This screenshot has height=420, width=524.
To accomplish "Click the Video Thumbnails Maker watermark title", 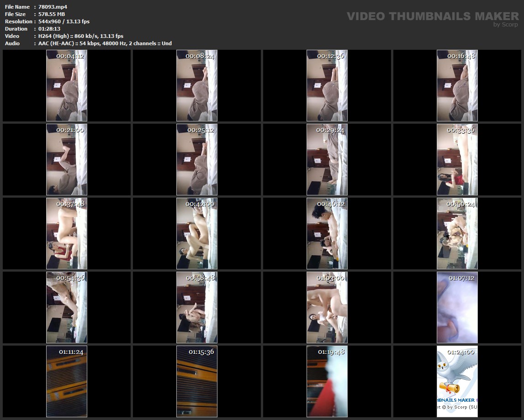I will click(432, 16).
